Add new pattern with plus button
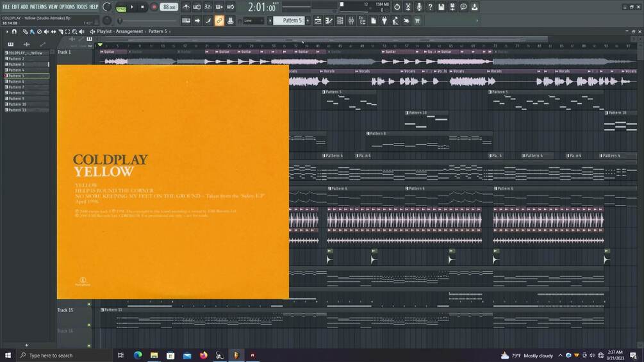644x362 pixels. [x=308, y=21]
